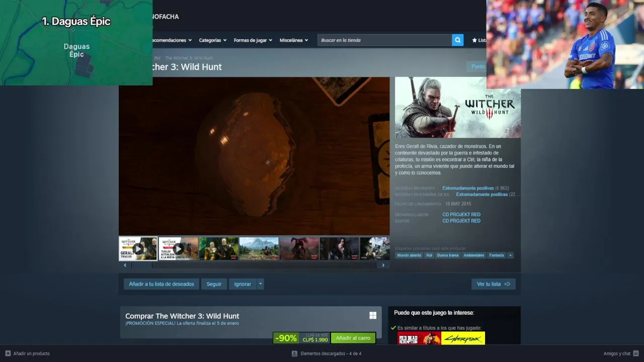
Task: Open Spanish reviews Extremadamente positivas link
Action: [482, 194]
